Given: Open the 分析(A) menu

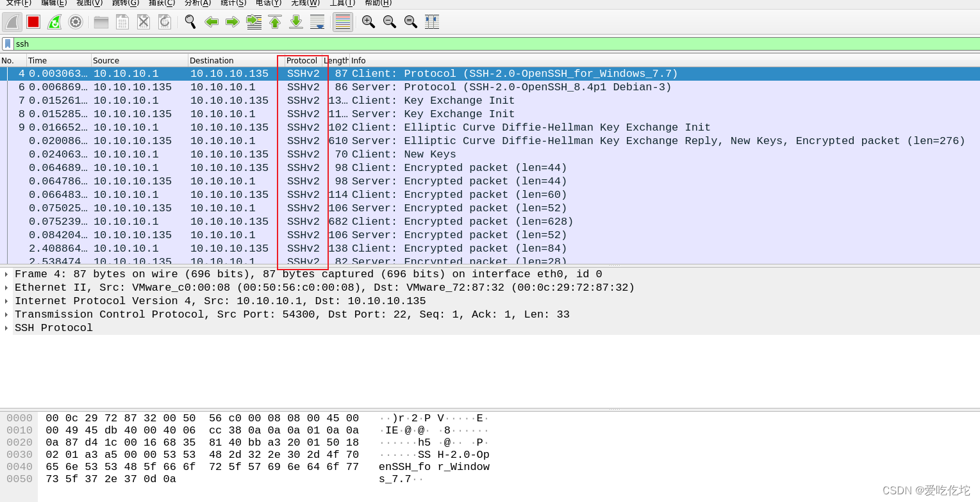Looking at the screenshot, I should 198,3.
